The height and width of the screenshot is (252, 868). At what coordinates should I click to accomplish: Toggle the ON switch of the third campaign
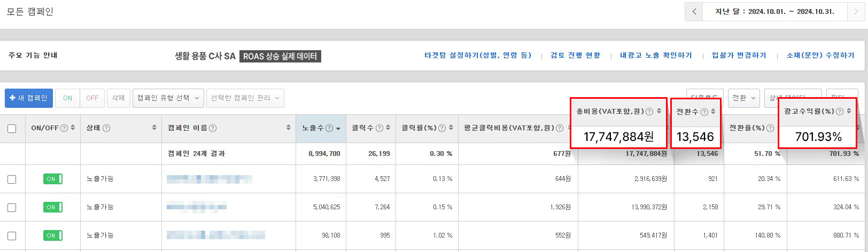tap(53, 235)
